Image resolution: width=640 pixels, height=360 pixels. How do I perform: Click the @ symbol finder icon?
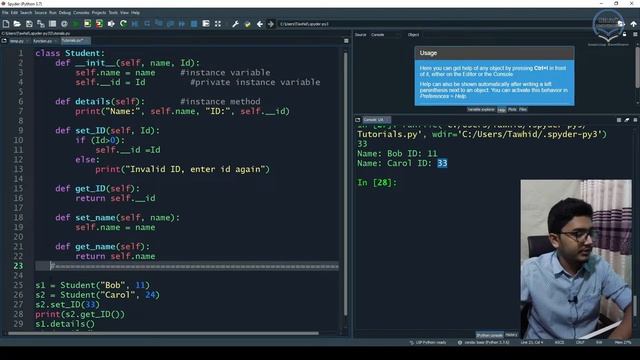tap(64, 24)
